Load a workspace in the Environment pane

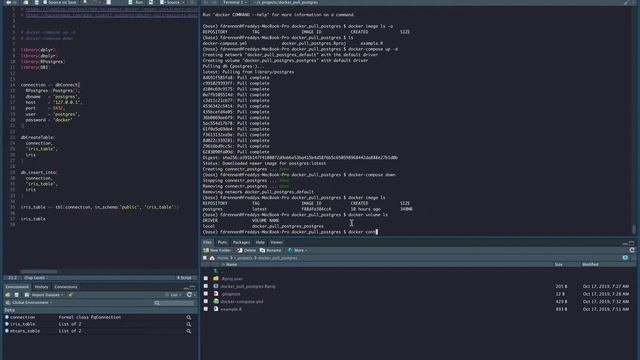[x=8, y=295]
